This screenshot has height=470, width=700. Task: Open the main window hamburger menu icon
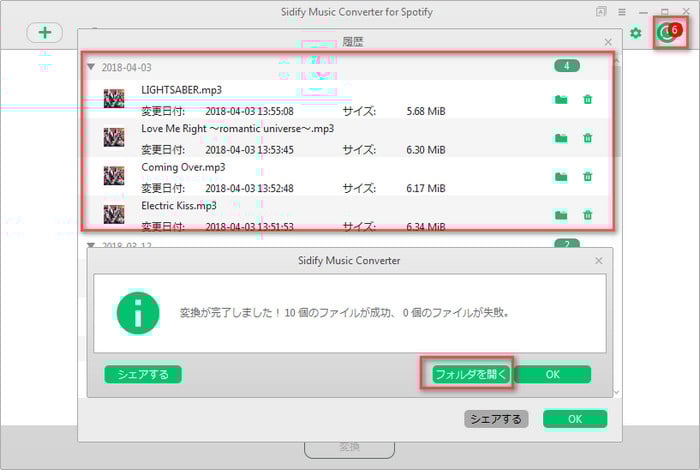click(622, 12)
